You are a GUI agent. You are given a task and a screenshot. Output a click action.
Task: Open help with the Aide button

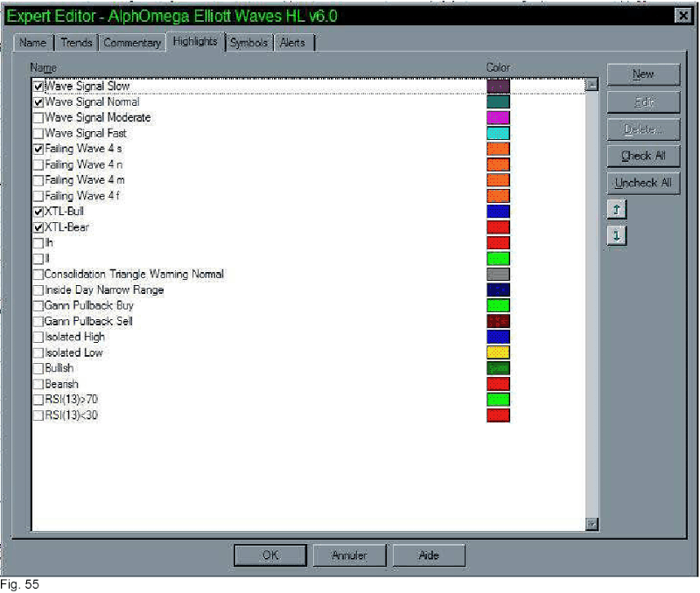point(429,555)
